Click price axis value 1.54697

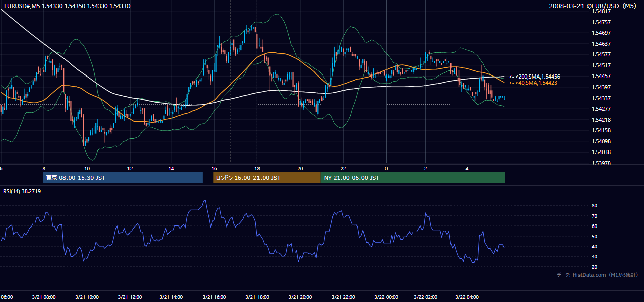[602, 33]
